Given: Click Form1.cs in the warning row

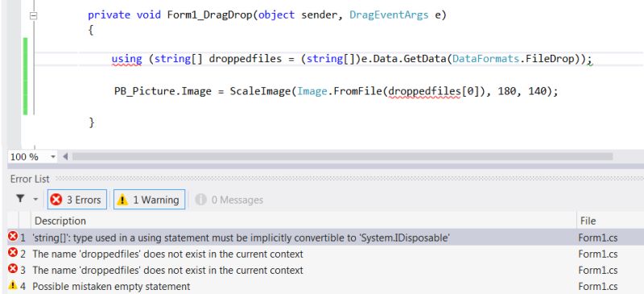Looking at the screenshot, I should pos(597,286).
